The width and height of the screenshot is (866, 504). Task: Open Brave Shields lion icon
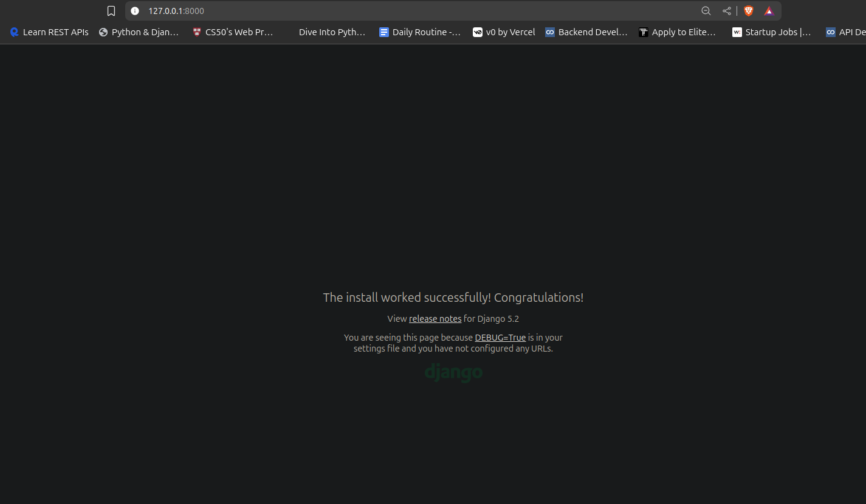click(x=749, y=11)
